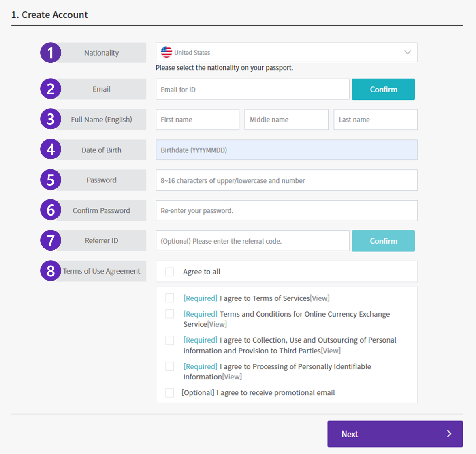
Task: Select the United States nationality combo box
Action: (286, 52)
